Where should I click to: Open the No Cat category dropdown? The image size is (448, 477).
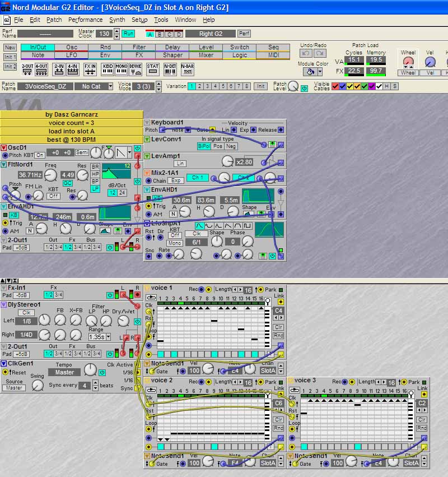(x=91, y=86)
